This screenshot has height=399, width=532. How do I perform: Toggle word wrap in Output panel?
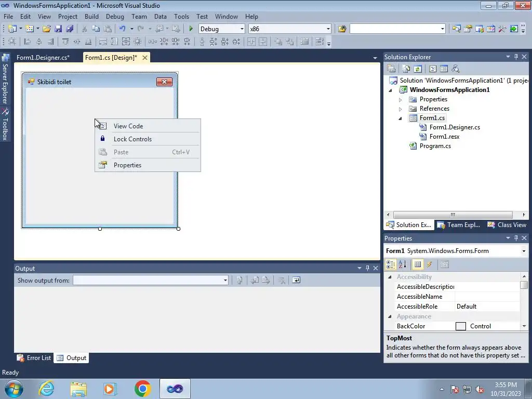pos(296,280)
